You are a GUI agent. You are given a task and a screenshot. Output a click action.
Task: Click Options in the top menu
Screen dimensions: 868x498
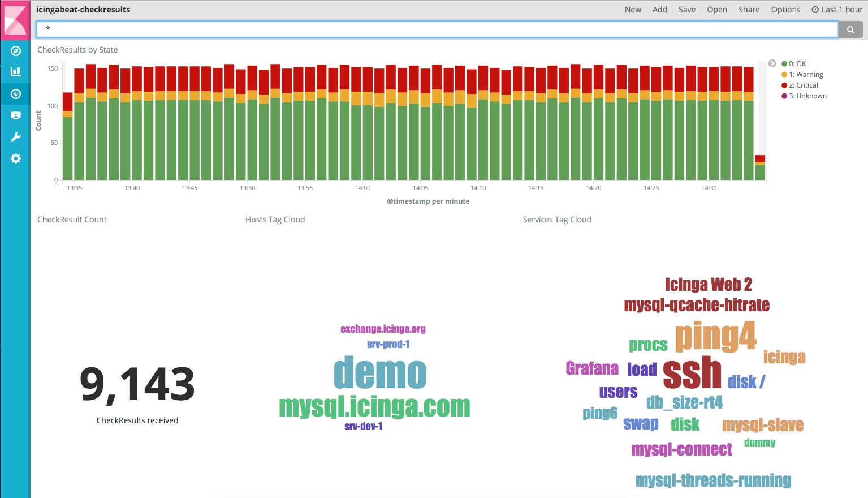[785, 10]
